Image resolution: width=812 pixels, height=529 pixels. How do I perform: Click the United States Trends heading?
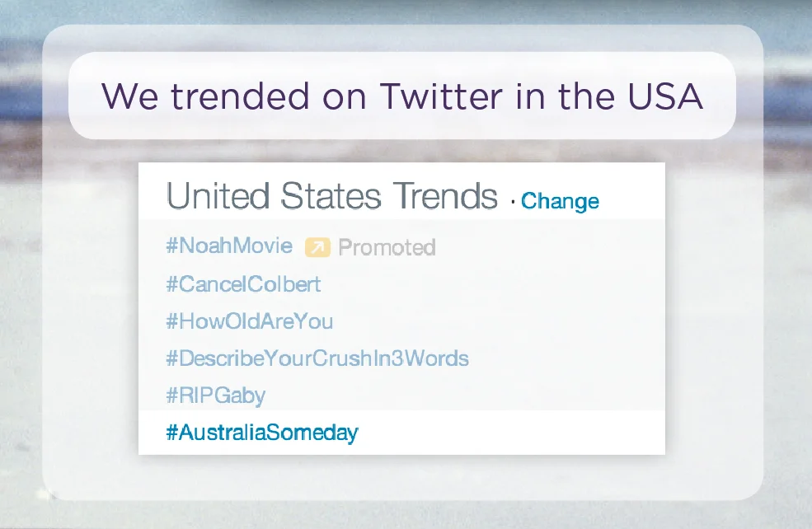click(x=331, y=195)
